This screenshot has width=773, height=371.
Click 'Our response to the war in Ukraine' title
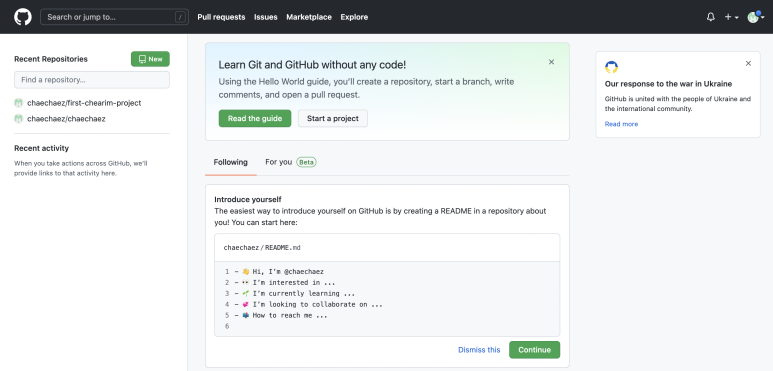[668, 84]
